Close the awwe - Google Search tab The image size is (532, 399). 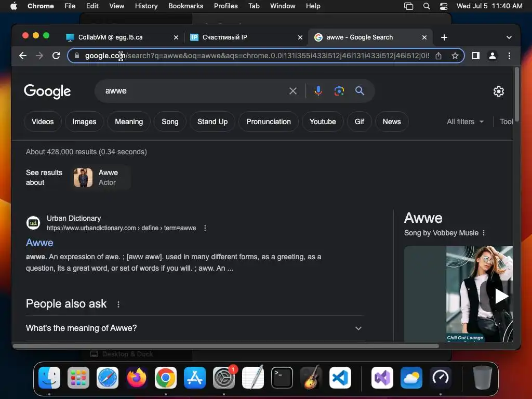[x=424, y=37]
